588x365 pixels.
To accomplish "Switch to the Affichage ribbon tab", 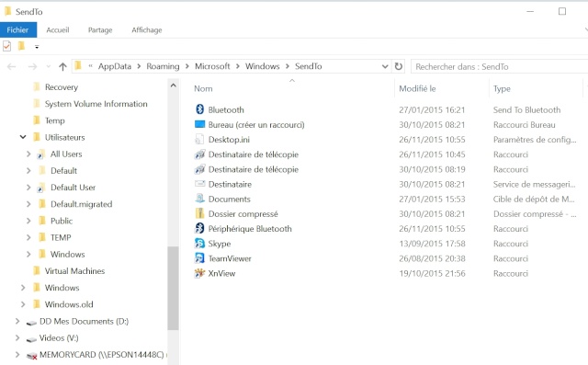I will click(147, 30).
